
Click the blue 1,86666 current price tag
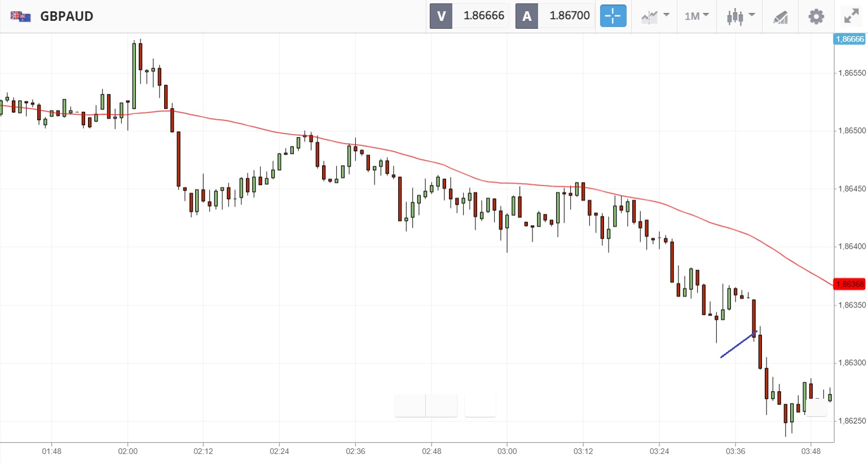[x=849, y=39]
